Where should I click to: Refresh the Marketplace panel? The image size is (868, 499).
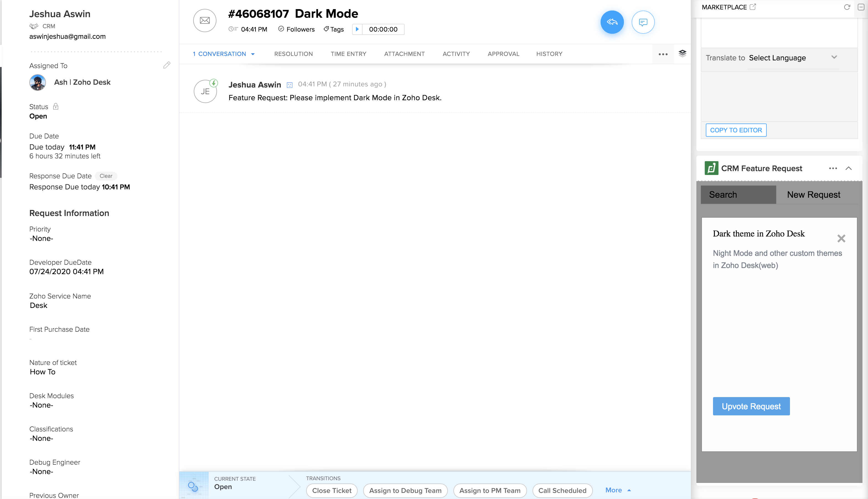(847, 7)
